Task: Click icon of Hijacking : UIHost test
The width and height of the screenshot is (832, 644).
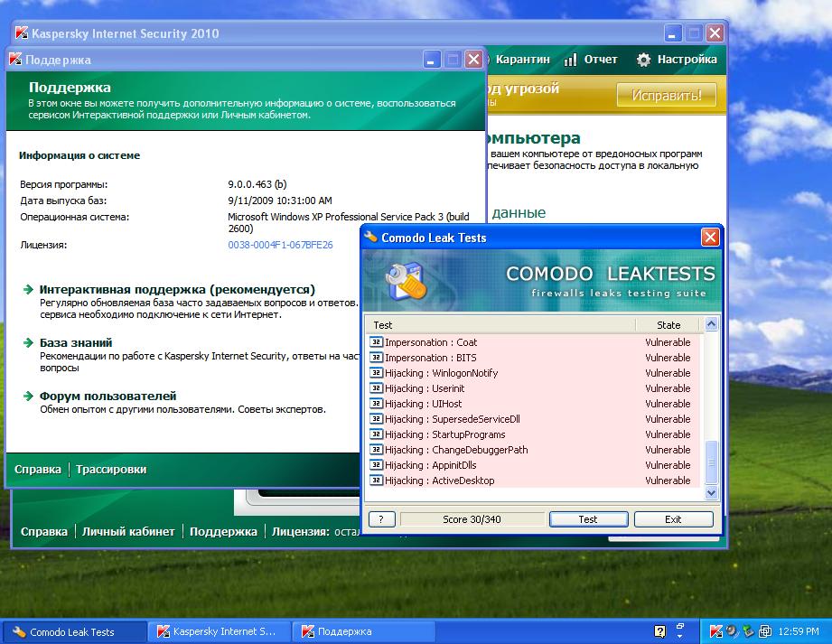Action: point(376,404)
